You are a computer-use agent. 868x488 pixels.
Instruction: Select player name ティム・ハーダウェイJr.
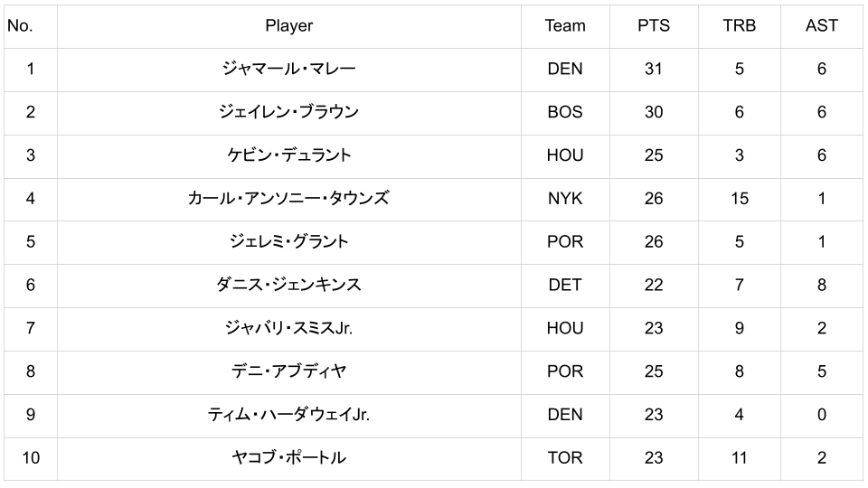pyautogui.click(x=288, y=415)
